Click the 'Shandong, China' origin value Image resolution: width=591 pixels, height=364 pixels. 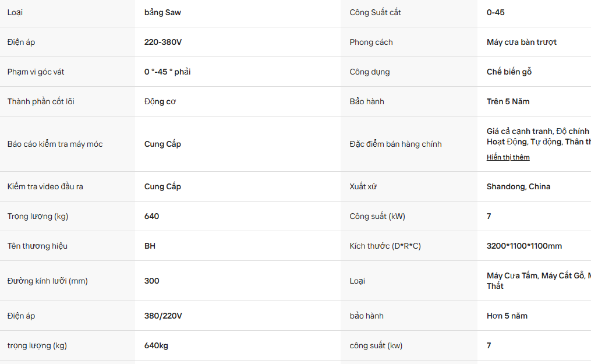[x=518, y=186]
